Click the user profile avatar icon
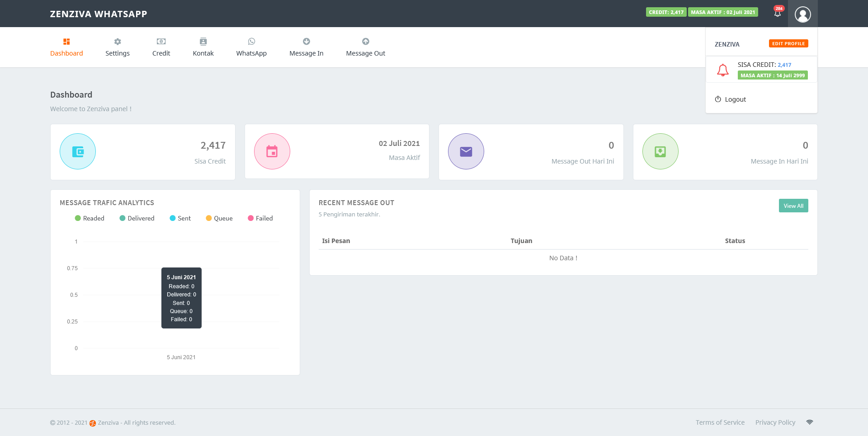 pyautogui.click(x=803, y=14)
